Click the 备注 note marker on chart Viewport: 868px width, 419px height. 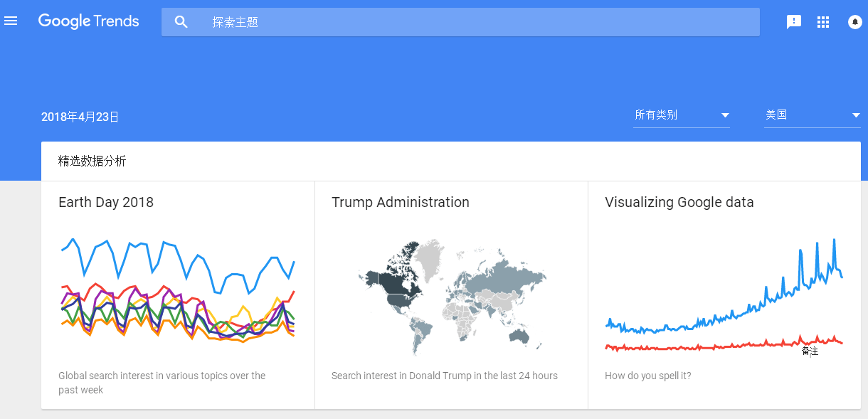click(x=810, y=351)
